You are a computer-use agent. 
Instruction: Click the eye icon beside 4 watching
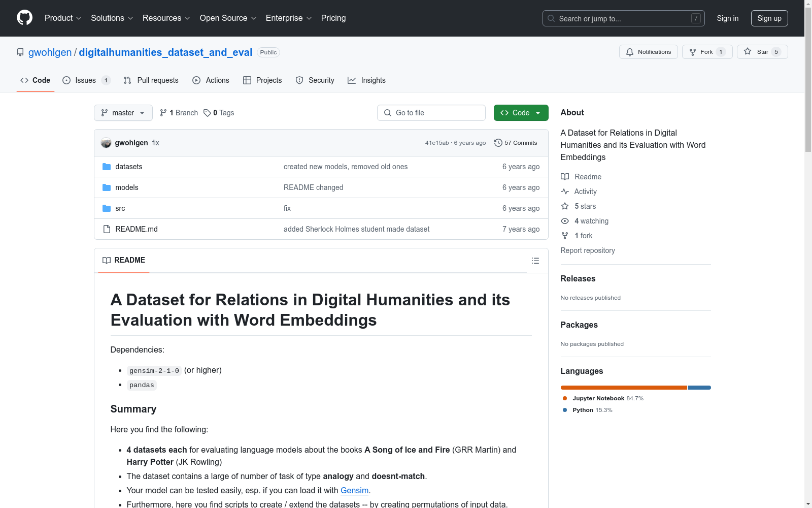(565, 221)
